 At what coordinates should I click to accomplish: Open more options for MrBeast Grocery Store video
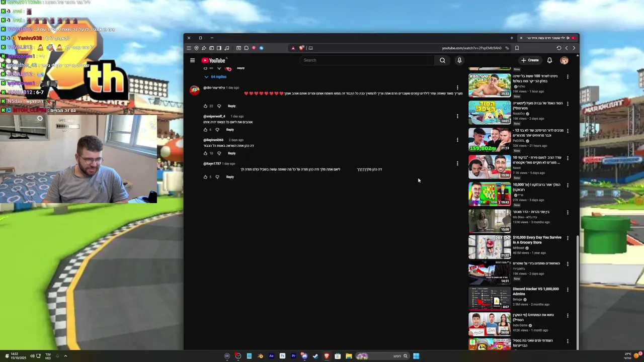click(x=568, y=238)
